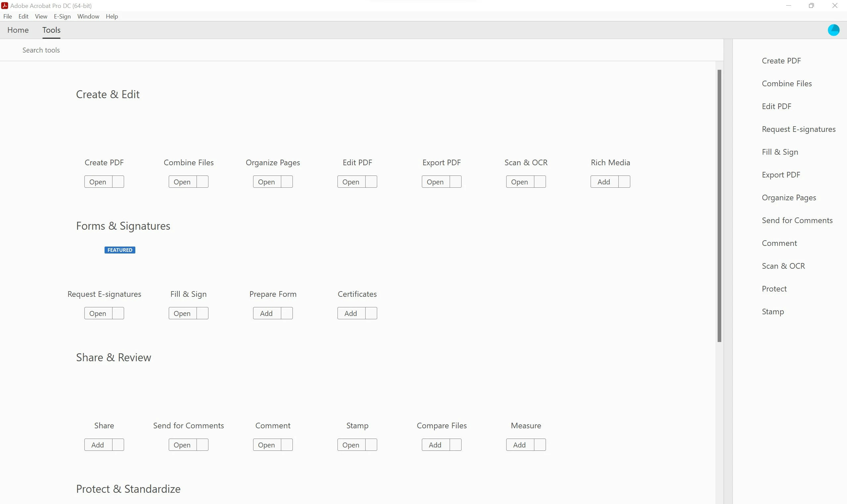This screenshot has height=504, width=847.
Task: Select Protect shortcut in right pane
Action: click(774, 289)
